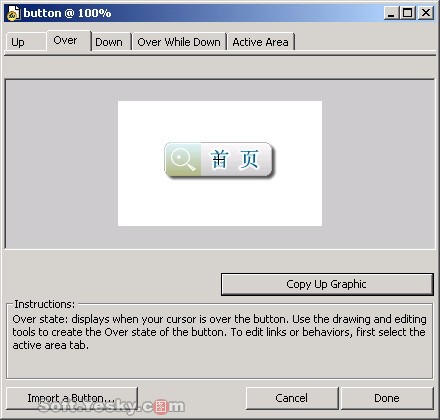
Task: Click the Instructions text describing Over state
Action: point(219,332)
